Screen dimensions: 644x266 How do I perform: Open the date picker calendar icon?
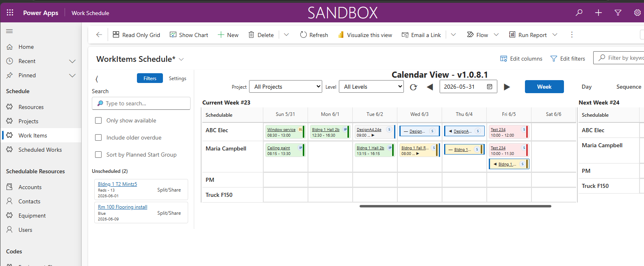click(490, 87)
